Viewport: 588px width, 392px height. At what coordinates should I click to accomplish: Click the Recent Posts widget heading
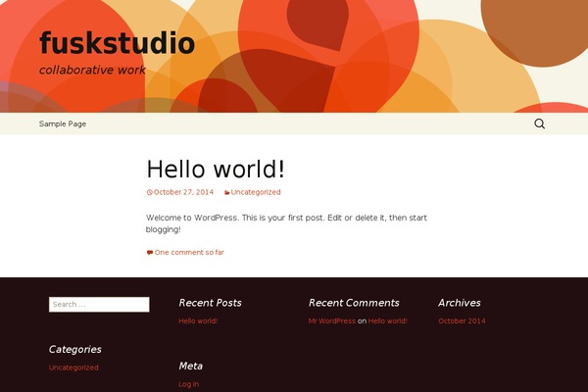pos(210,303)
